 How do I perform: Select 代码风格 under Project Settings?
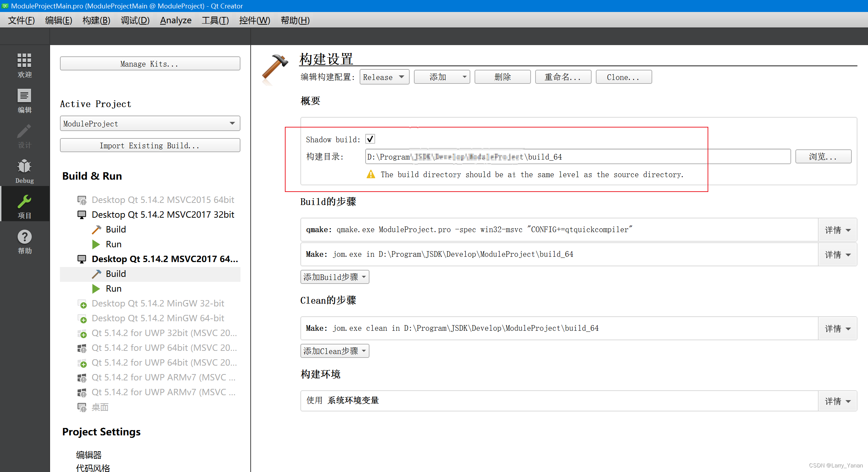click(x=93, y=468)
